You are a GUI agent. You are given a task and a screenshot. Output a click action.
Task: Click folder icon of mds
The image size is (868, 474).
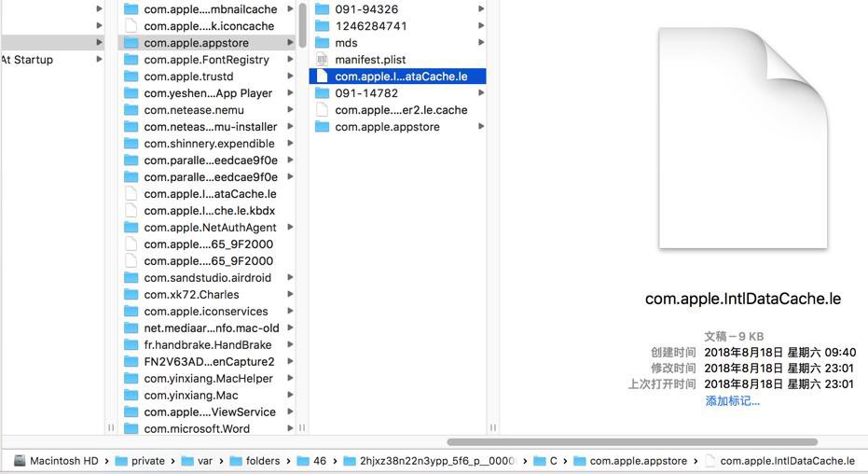pos(323,43)
